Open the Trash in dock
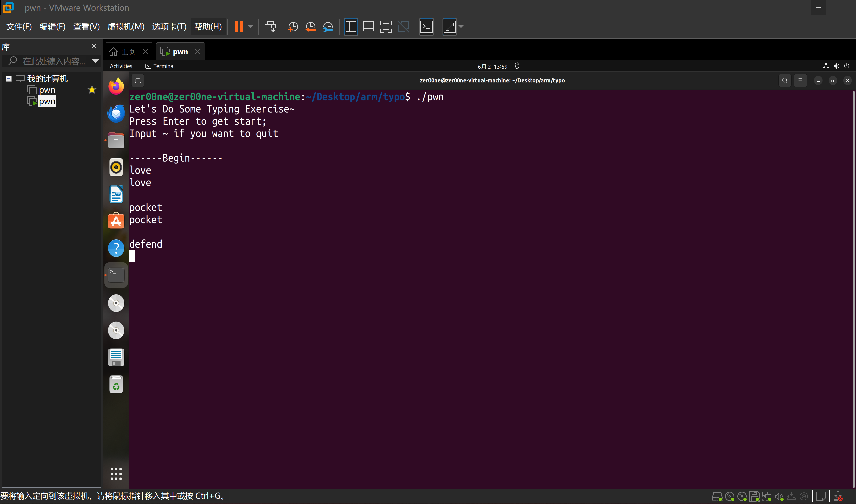This screenshot has width=856, height=504. 116,384
